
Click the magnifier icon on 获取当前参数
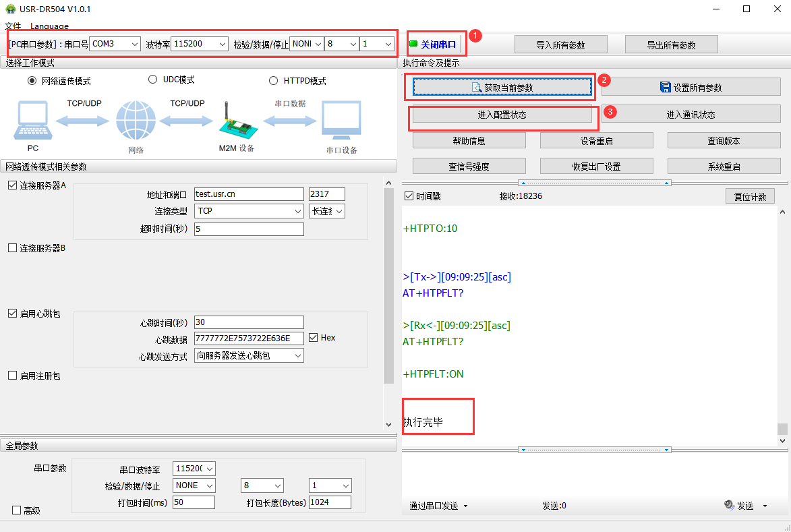click(x=477, y=88)
